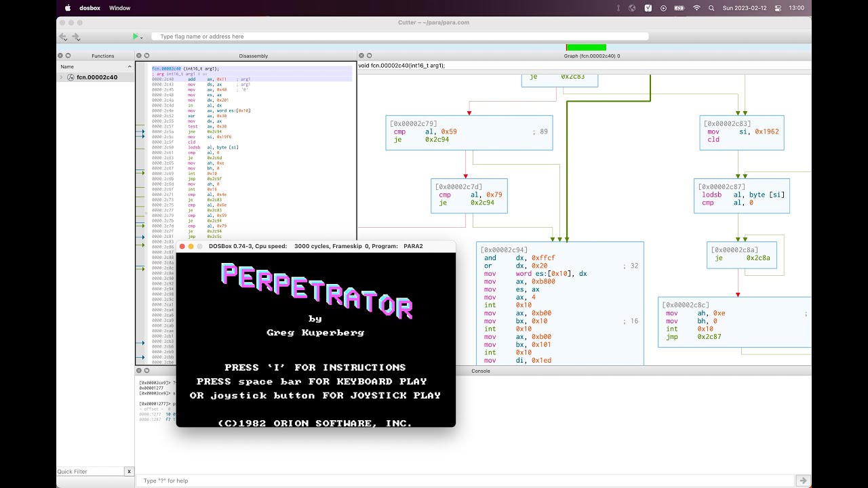Image resolution: width=868 pixels, height=488 pixels.
Task: Close the Graph panel
Action: (x=361, y=56)
